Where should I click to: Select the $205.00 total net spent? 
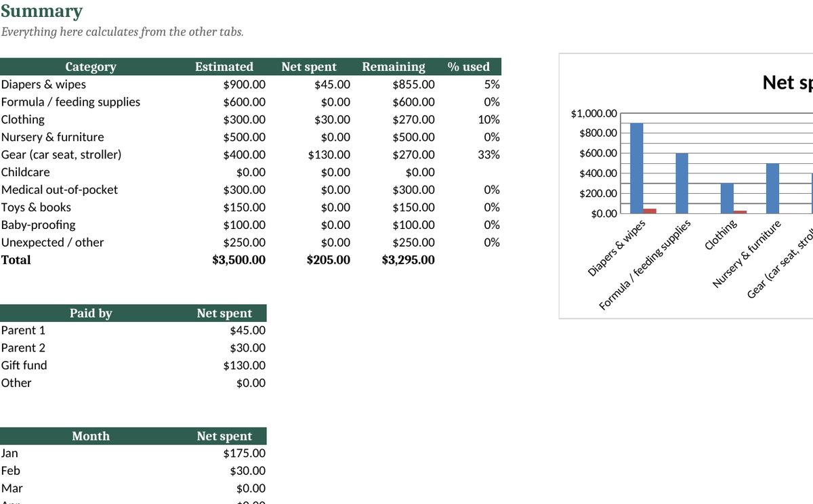click(x=329, y=260)
